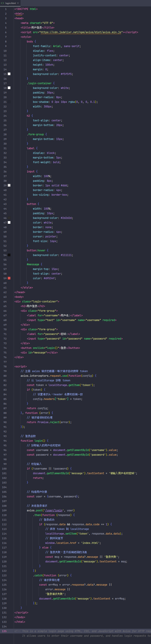Click the localStorage.setItem('token' line
Viewport: 151px width, 644px height.
(84, 533)
